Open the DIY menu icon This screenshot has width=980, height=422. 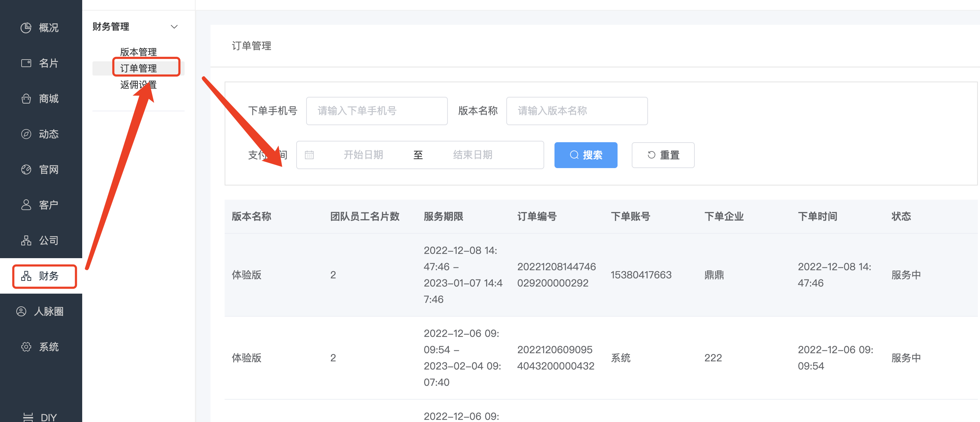[28, 417]
